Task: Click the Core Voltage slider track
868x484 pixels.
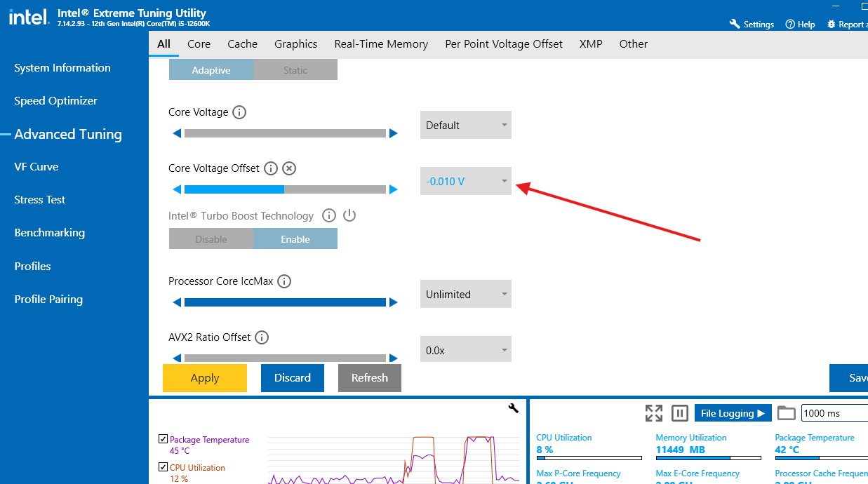Action: (x=285, y=133)
